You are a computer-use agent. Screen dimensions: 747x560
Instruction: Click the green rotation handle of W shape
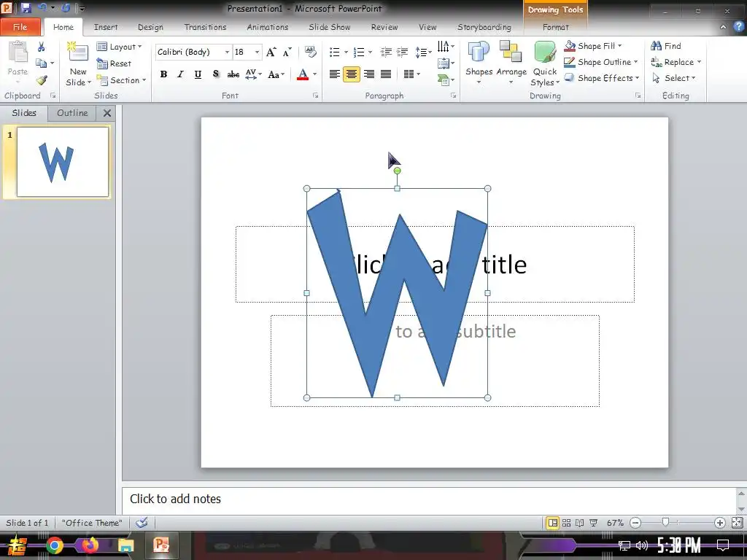pos(398,171)
